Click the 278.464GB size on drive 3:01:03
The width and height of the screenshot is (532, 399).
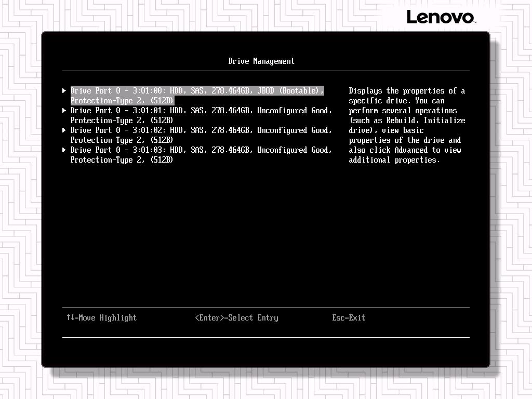232,150
